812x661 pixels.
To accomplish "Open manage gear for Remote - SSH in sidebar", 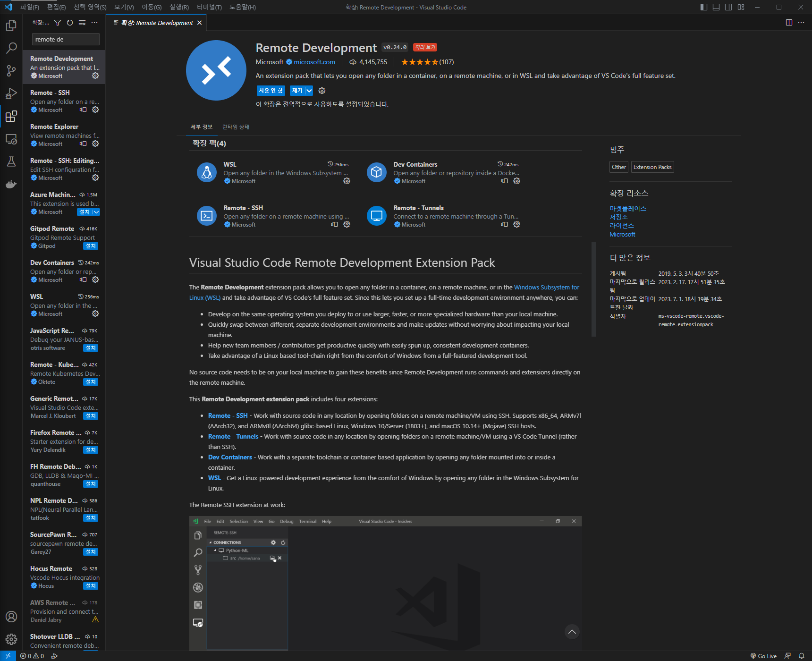I will (x=95, y=110).
